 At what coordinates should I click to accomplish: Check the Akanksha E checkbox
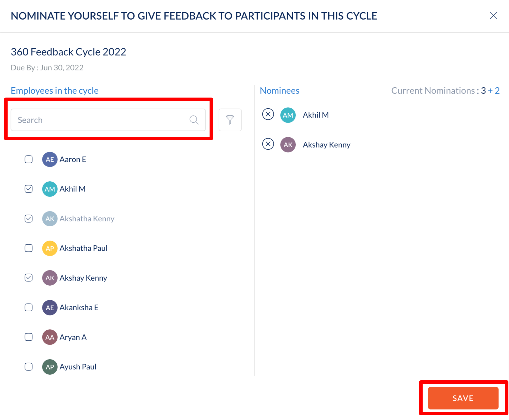coord(29,308)
